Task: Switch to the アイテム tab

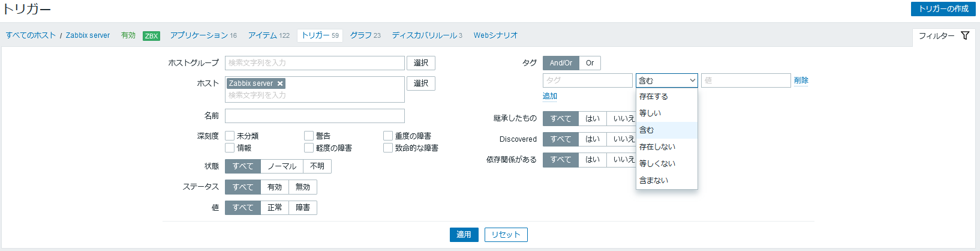Action: tap(269, 35)
